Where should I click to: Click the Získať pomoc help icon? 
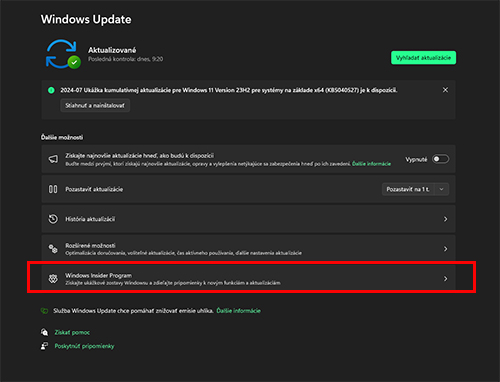tap(44, 332)
